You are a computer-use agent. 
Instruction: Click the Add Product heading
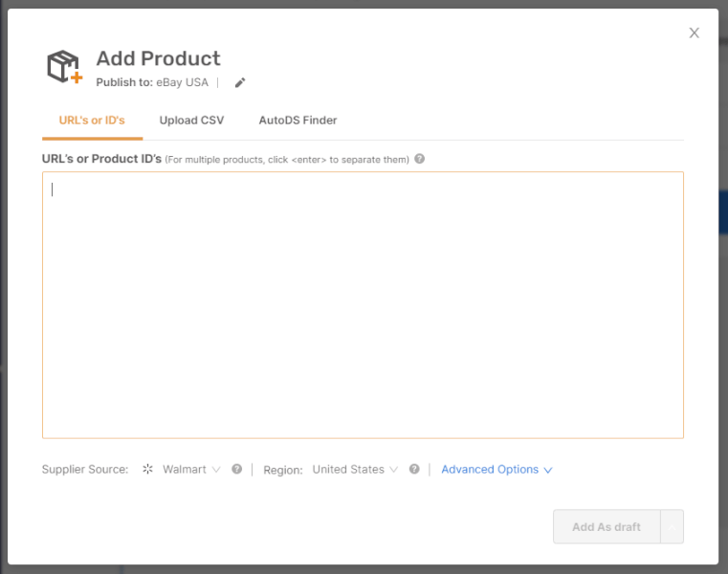158,58
